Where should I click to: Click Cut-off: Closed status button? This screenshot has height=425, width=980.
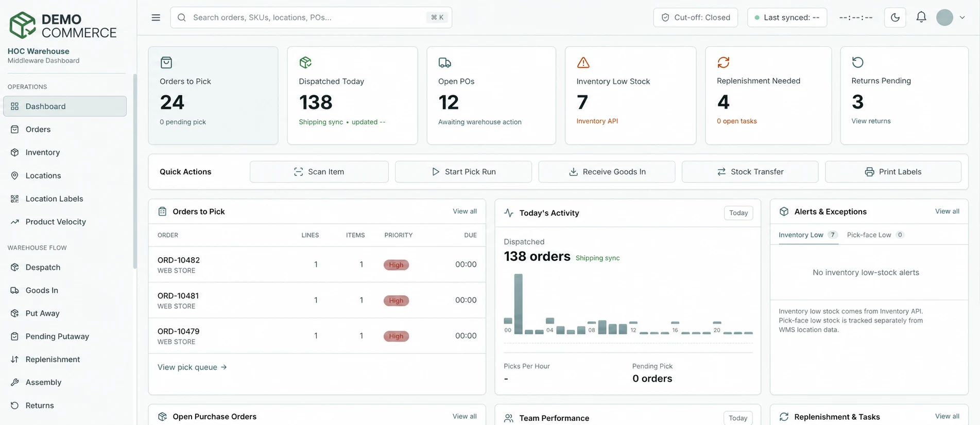pos(696,17)
